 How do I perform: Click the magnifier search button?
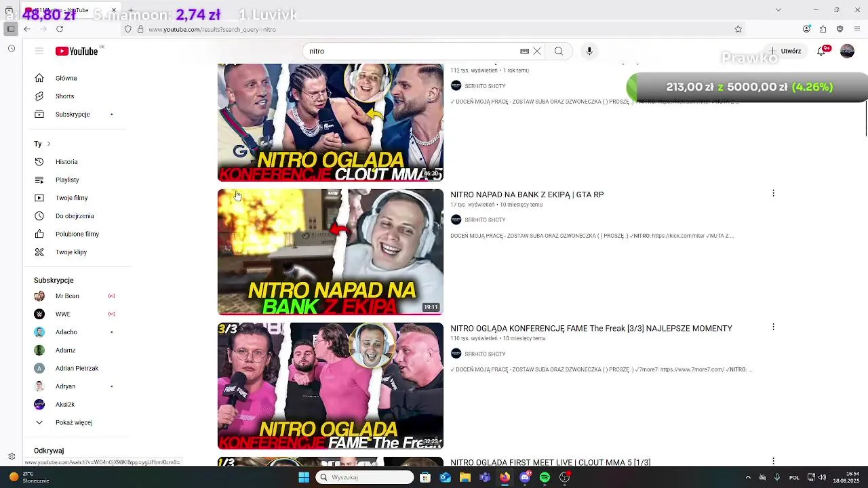pos(559,51)
